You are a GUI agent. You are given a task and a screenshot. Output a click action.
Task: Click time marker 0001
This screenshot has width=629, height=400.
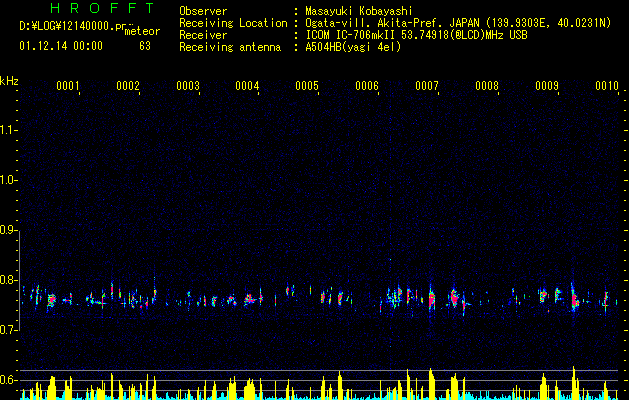click(67, 86)
